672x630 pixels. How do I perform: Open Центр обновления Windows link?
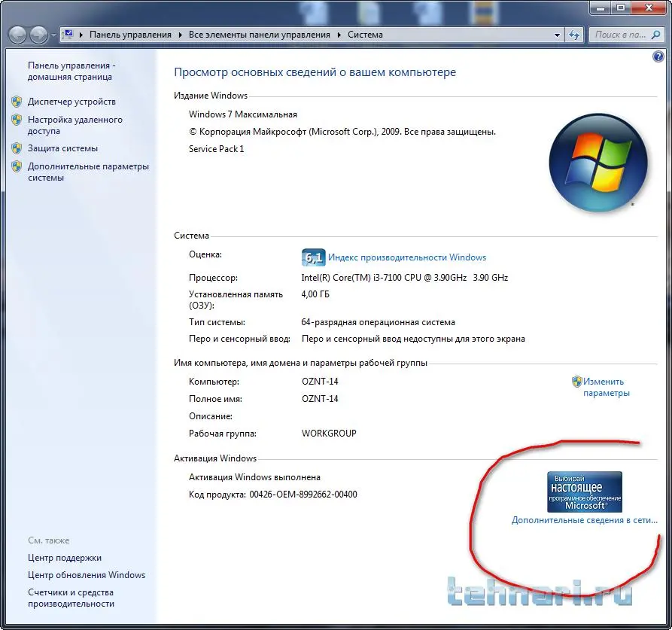click(87, 575)
